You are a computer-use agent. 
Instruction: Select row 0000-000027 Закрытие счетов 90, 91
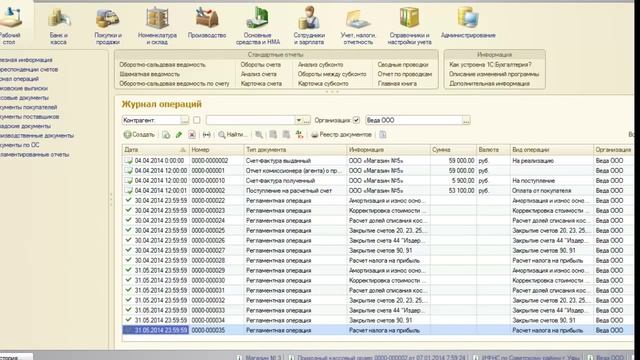point(378,250)
